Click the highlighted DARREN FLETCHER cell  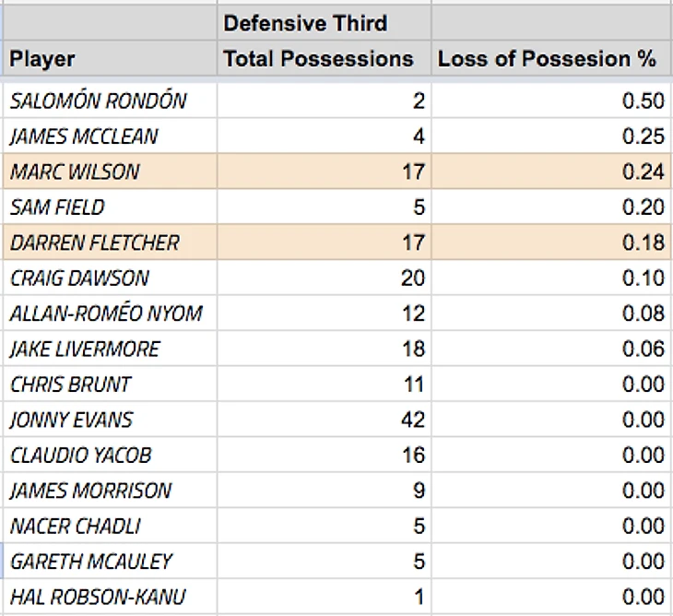tap(110, 243)
